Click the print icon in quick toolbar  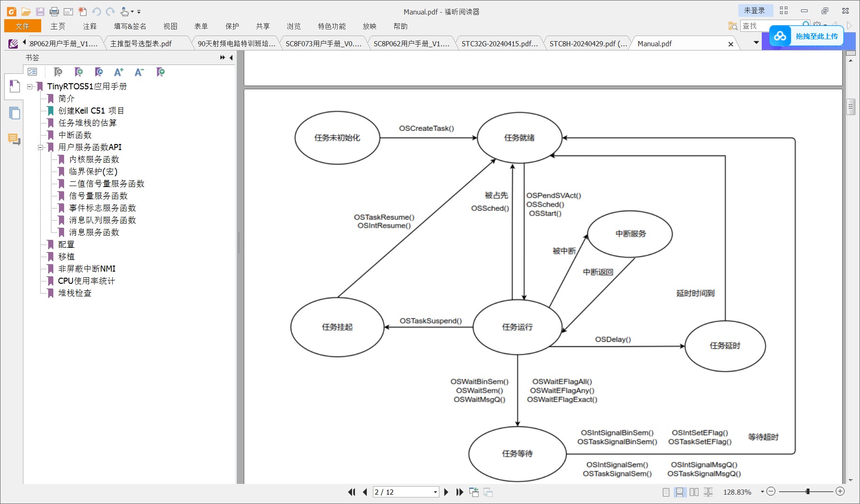point(54,12)
